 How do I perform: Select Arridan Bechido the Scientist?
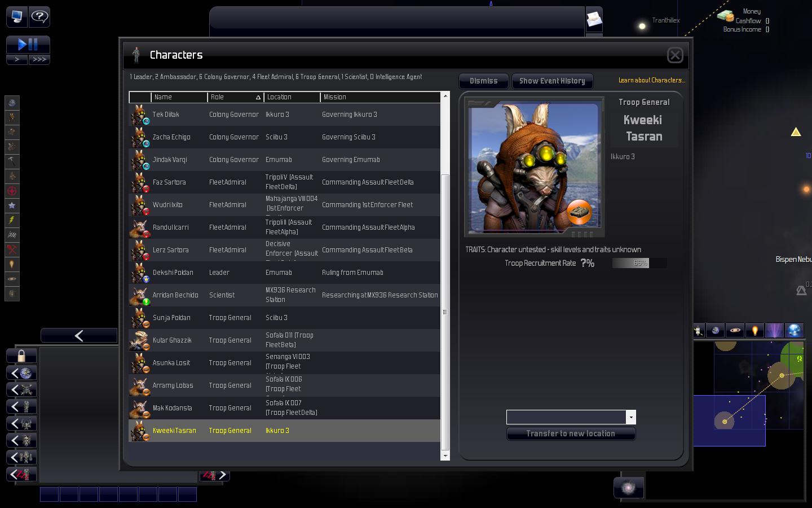tap(284, 295)
